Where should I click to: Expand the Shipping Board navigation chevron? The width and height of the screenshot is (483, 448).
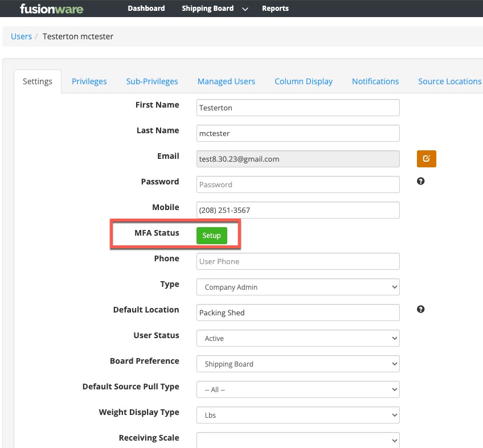click(x=244, y=9)
